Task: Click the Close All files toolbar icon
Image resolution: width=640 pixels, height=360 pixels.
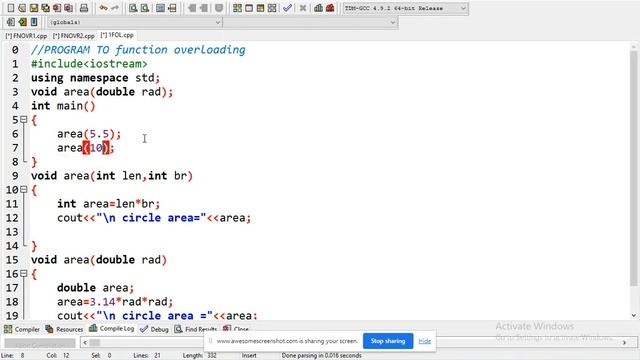Action: (x=68, y=8)
